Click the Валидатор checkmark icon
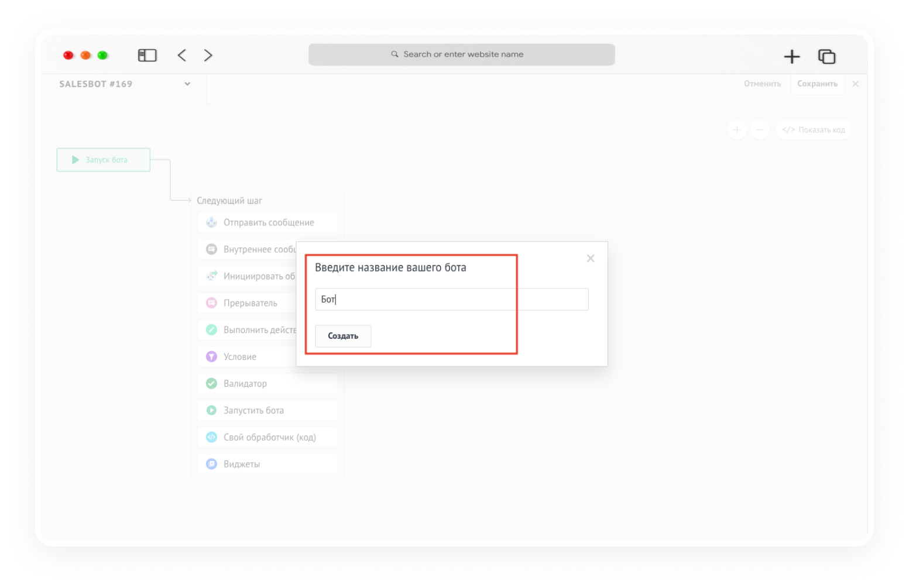This screenshot has width=909, height=588. pyautogui.click(x=211, y=384)
